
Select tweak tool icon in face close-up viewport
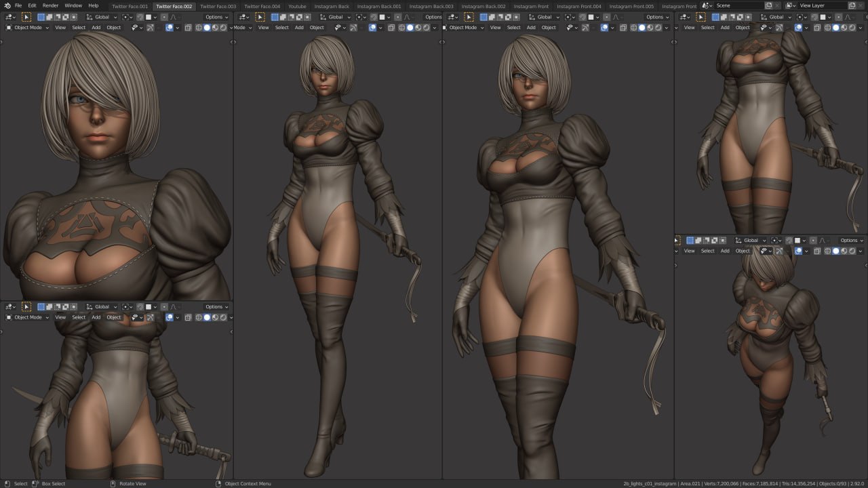click(x=26, y=17)
